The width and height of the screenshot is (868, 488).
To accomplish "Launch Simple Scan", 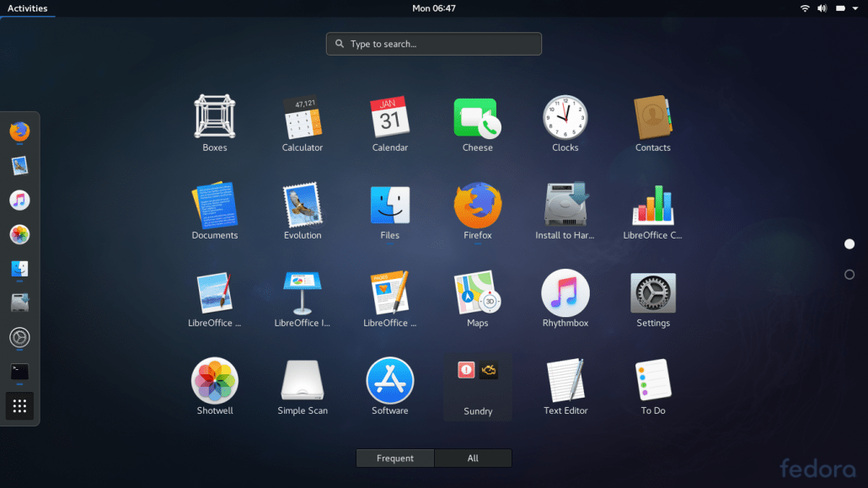I will tap(302, 382).
